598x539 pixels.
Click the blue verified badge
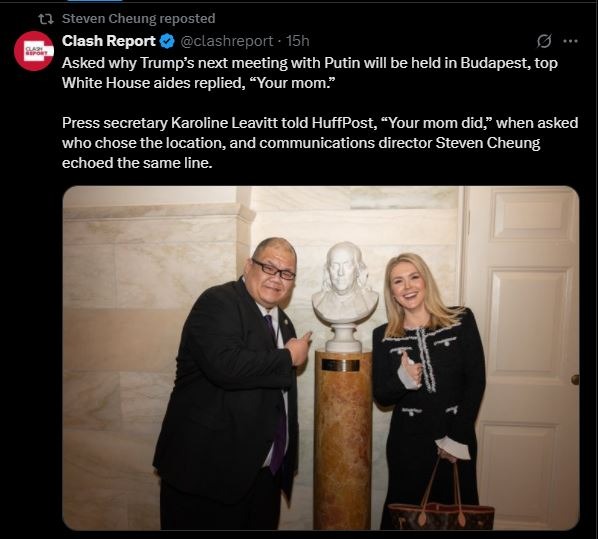coord(167,41)
